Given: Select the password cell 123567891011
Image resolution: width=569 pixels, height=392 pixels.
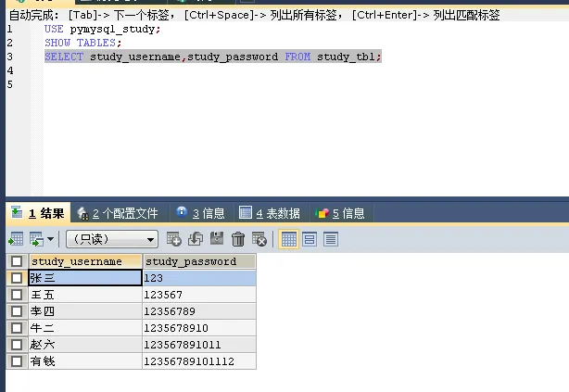Looking at the screenshot, I should [199, 345].
